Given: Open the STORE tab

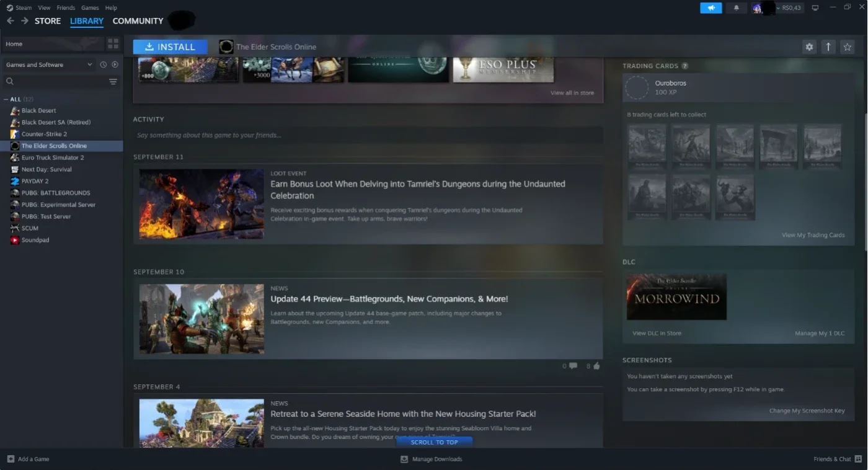Looking at the screenshot, I should coord(48,20).
